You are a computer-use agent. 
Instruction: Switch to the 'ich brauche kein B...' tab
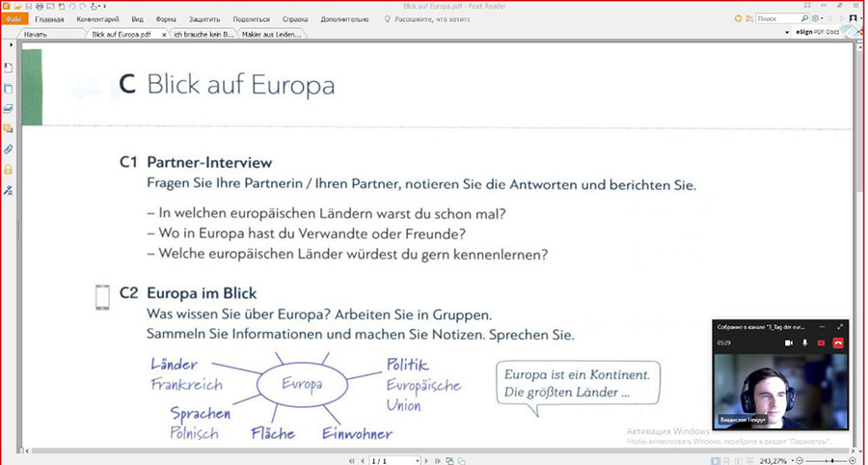tap(203, 34)
